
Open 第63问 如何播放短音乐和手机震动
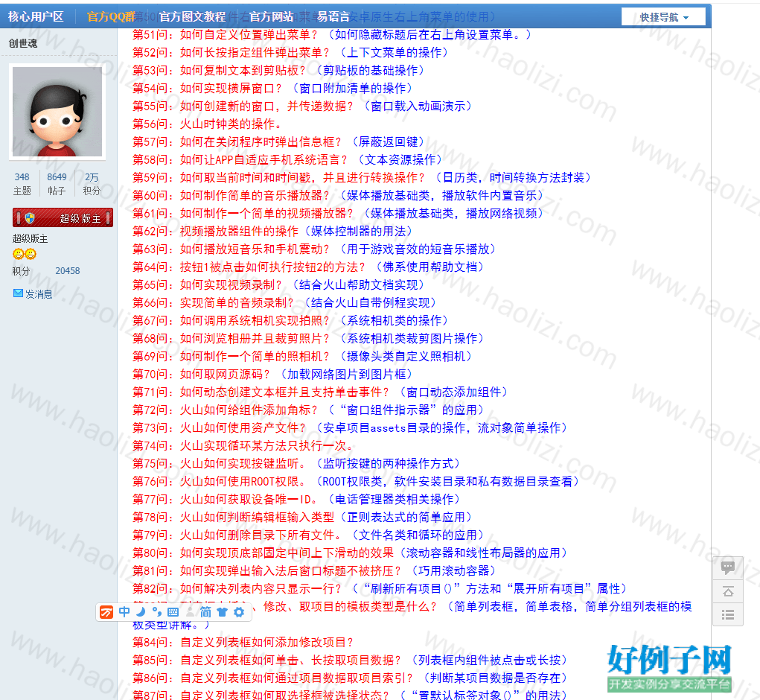click(314, 249)
